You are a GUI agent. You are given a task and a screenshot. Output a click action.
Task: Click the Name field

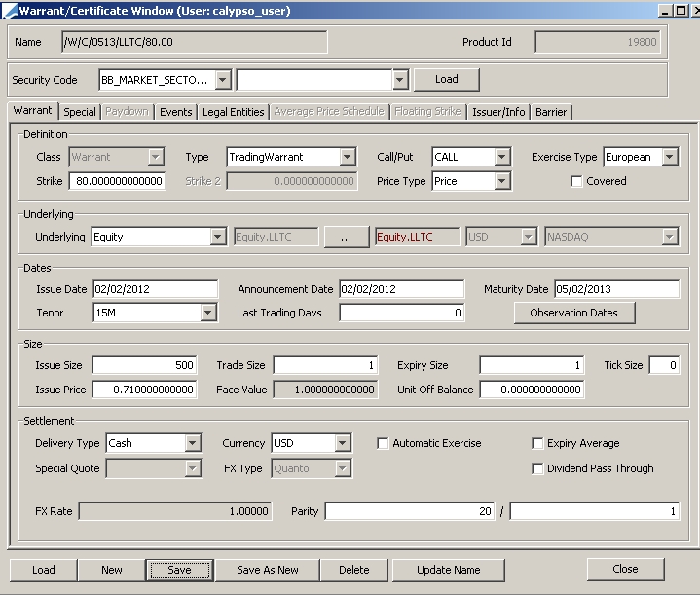pyautogui.click(x=194, y=42)
